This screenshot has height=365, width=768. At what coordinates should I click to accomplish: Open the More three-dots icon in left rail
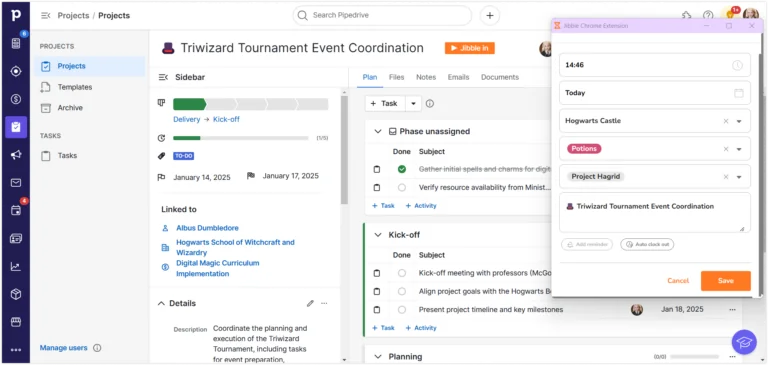tap(16, 350)
